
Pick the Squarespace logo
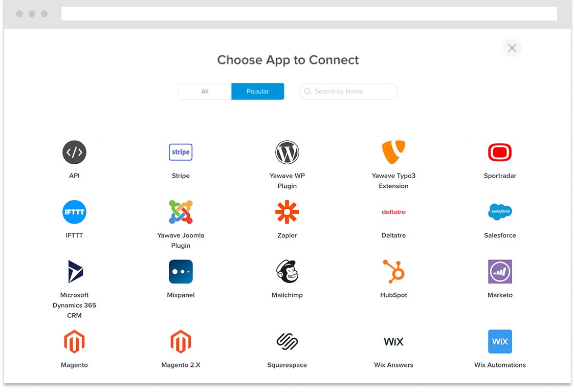click(x=287, y=341)
